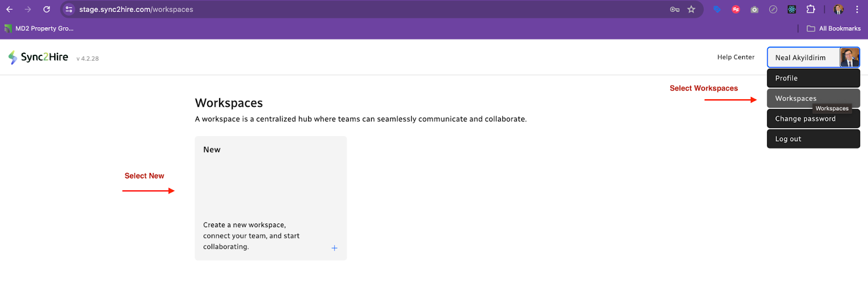This screenshot has height=301, width=868.
Task: Reload the page with refresh icon
Action: [47, 9]
